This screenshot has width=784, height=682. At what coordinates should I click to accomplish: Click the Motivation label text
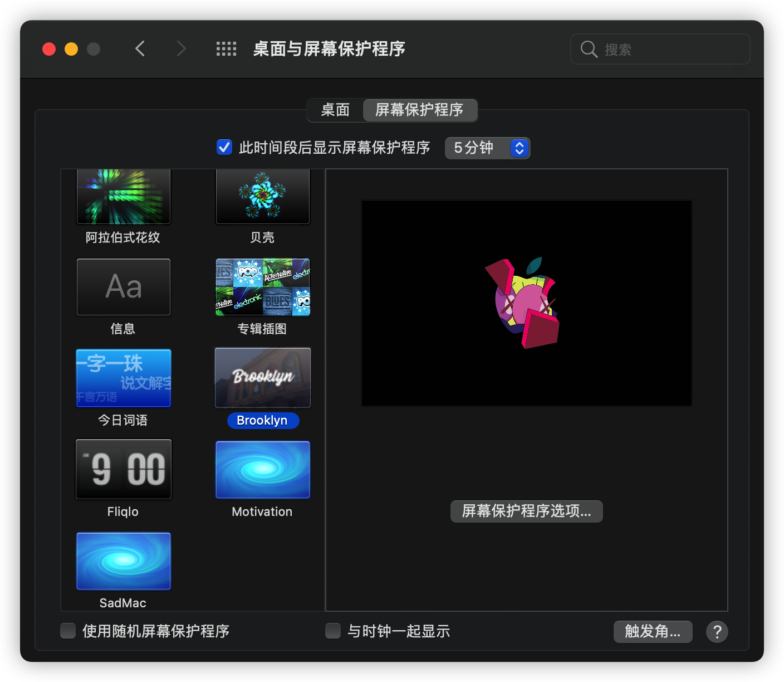262,511
